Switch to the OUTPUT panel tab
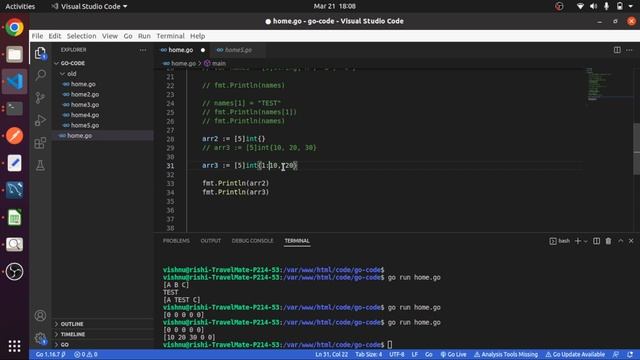This screenshot has width=640, height=360. (x=211, y=241)
